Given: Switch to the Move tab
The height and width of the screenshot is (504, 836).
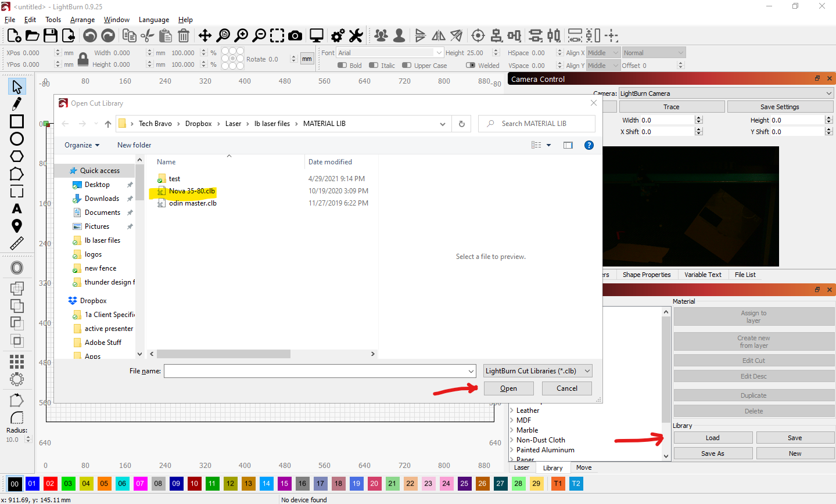Looking at the screenshot, I should point(584,467).
